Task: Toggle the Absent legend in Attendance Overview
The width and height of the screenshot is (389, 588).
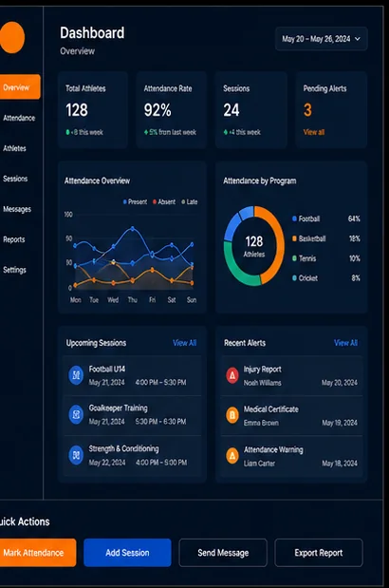Action: pyautogui.click(x=164, y=201)
